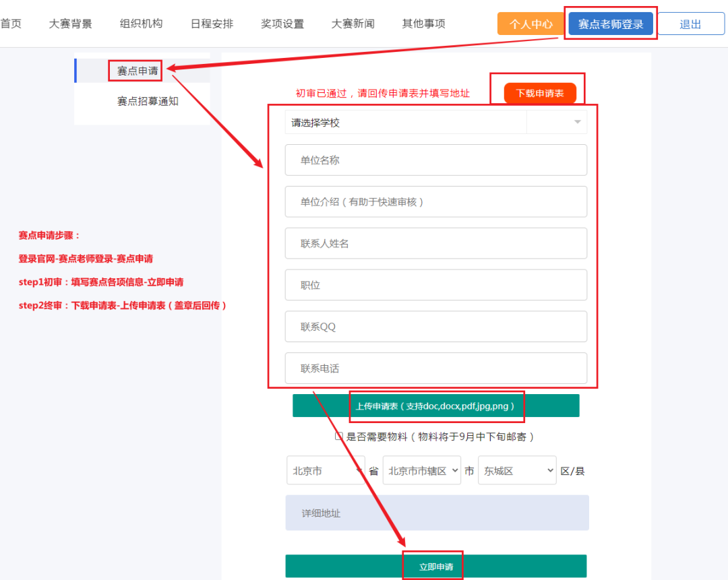Go to 大赛背景 menu item
Screen dimensions: 728x580
click(x=71, y=24)
